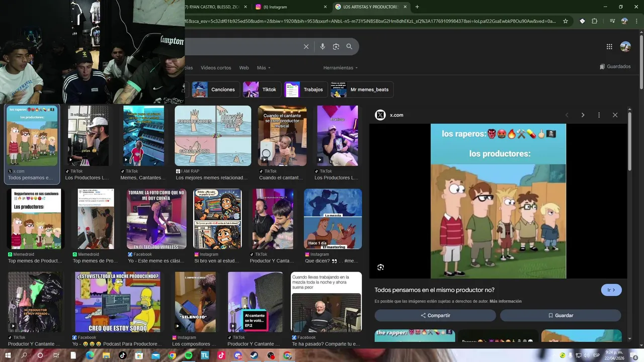
Task: Start voice search with the microphone icon
Action: (x=323, y=47)
